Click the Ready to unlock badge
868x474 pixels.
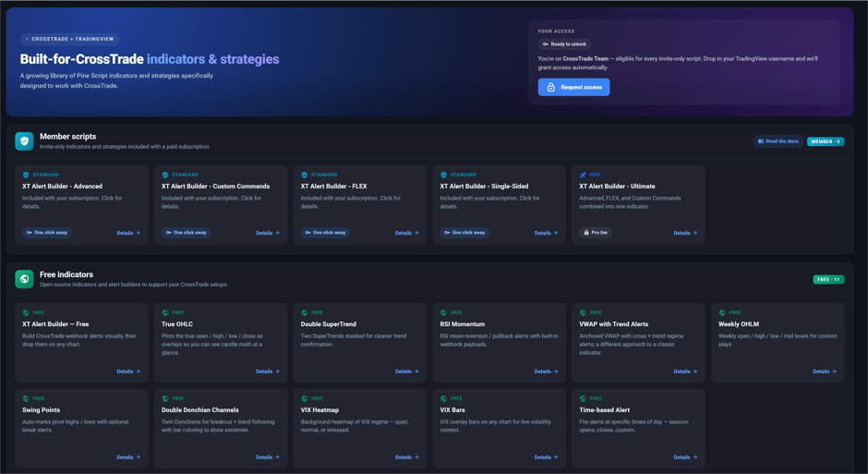coord(564,43)
